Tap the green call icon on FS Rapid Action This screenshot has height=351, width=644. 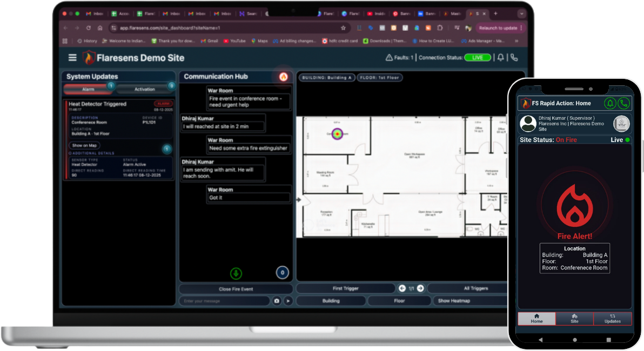(x=625, y=103)
